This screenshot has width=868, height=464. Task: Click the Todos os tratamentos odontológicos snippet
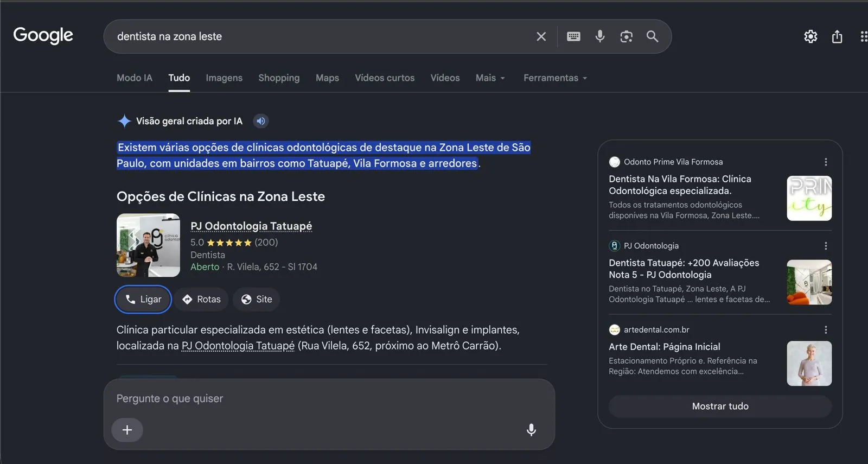[x=684, y=210]
